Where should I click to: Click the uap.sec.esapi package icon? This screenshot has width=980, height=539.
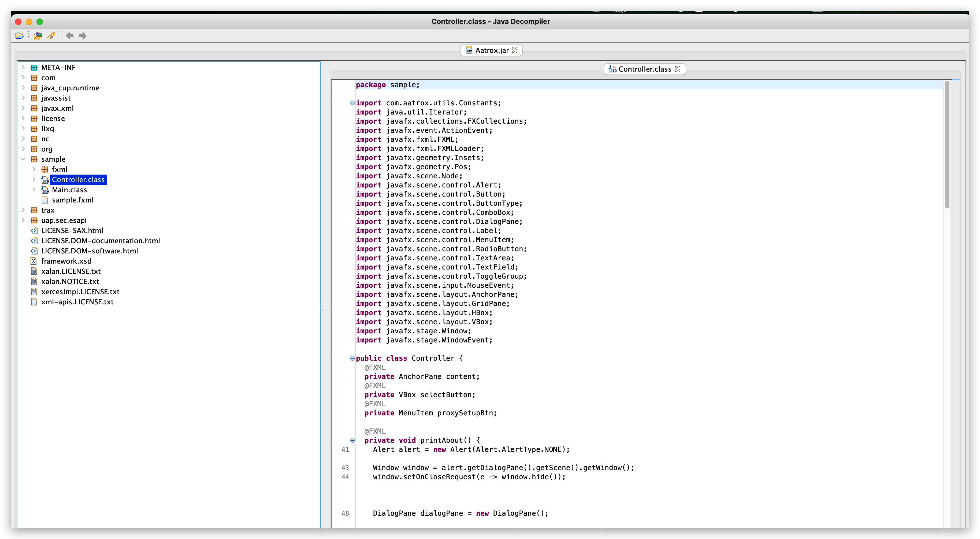click(34, 220)
